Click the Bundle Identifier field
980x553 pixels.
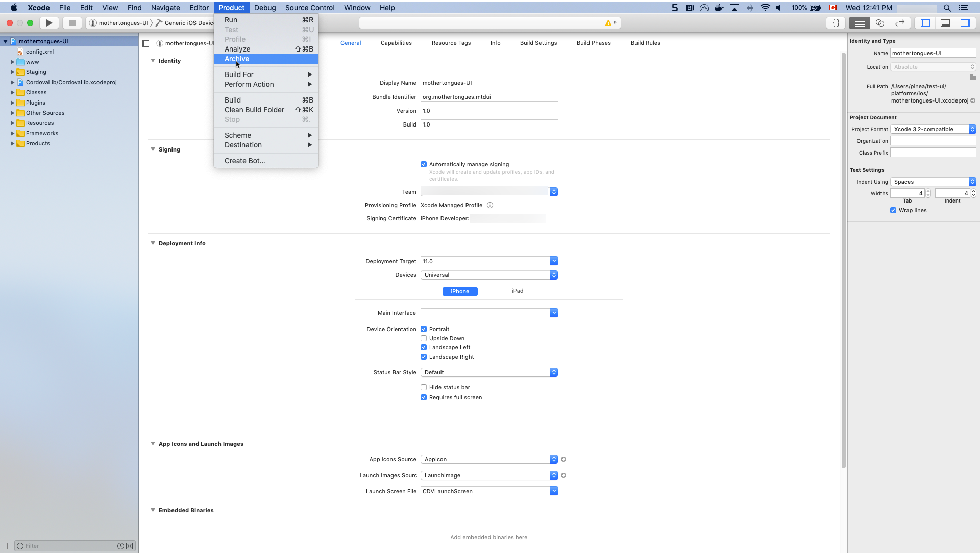489,97
